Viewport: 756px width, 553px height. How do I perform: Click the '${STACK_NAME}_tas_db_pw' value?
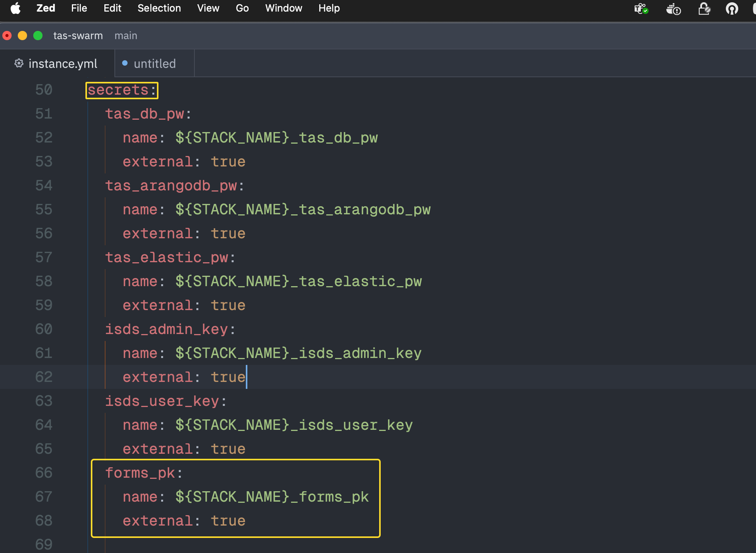[276, 138]
